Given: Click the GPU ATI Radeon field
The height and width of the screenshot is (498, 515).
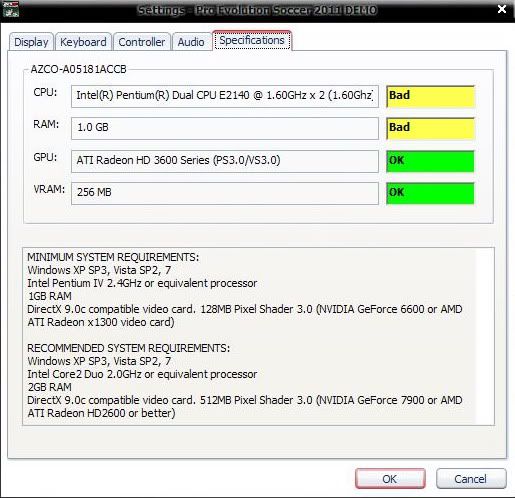Looking at the screenshot, I should pyautogui.click(x=225, y=161).
